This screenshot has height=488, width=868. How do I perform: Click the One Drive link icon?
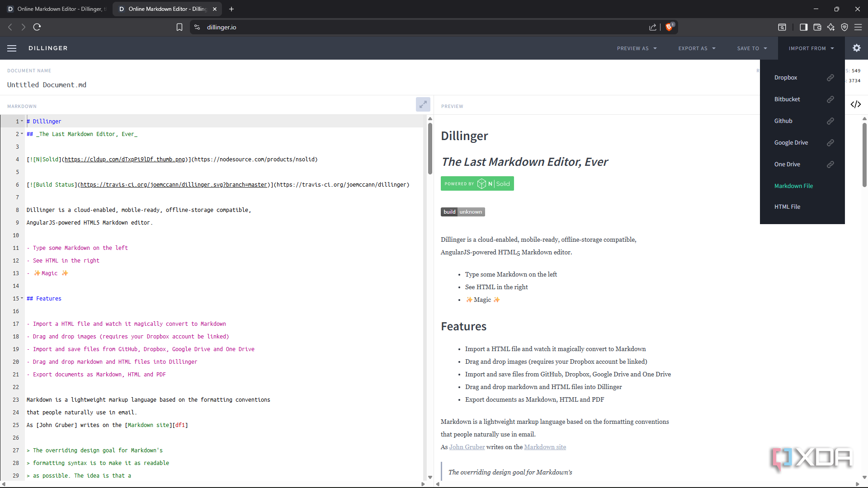830,164
